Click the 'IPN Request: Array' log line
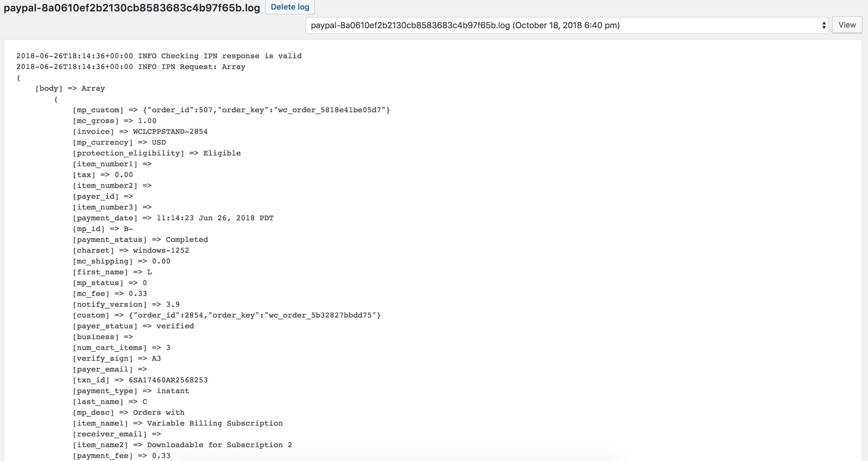Viewport: 868px width, 461px height. [131, 67]
